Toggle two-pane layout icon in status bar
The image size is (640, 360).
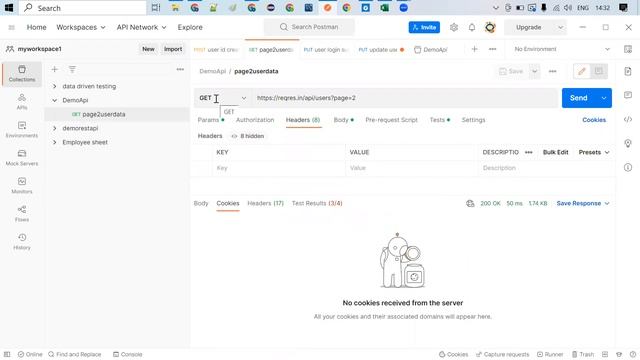pyautogui.click(x=605, y=354)
